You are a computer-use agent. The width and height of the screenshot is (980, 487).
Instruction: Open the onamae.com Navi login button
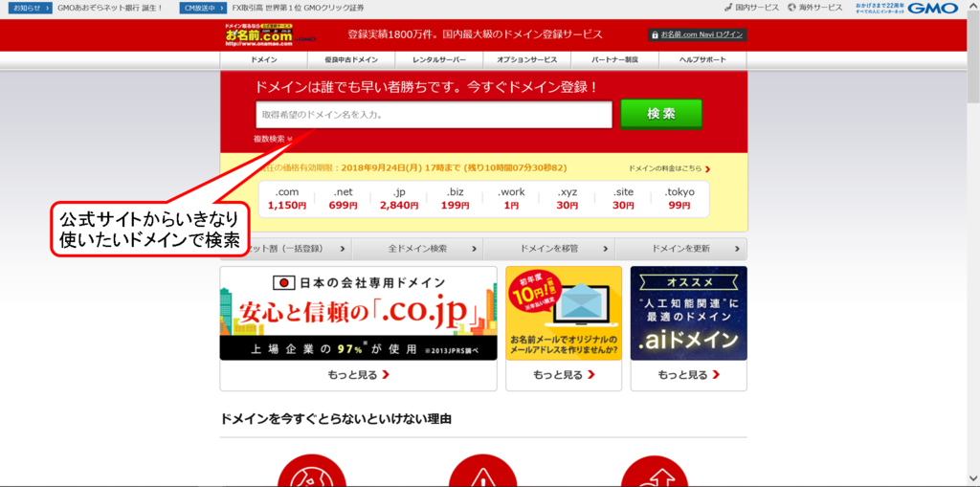click(698, 34)
